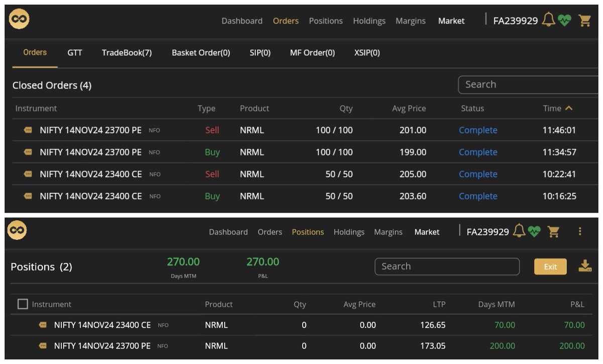Open the SIP(0) tab
603x364 pixels.
pos(260,52)
